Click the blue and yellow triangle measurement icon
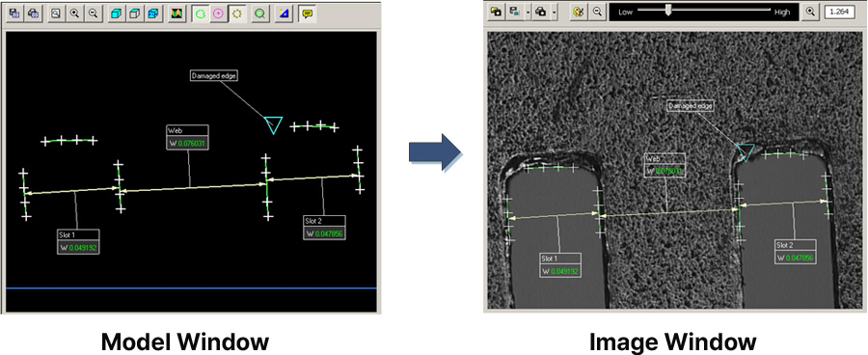Image resolution: width=868 pixels, height=355 pixels. (x=284, y=14)
